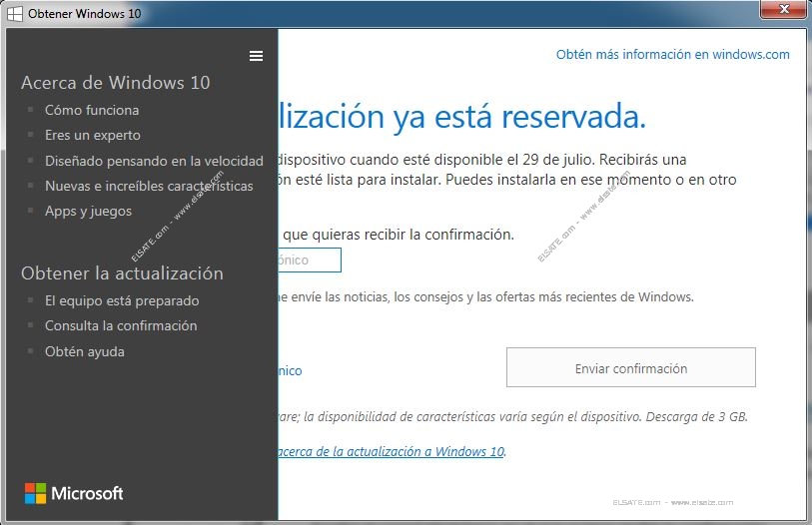Click the Windows logo icon in title bar
Screen dimensions: 812x525
coord(15,13)
